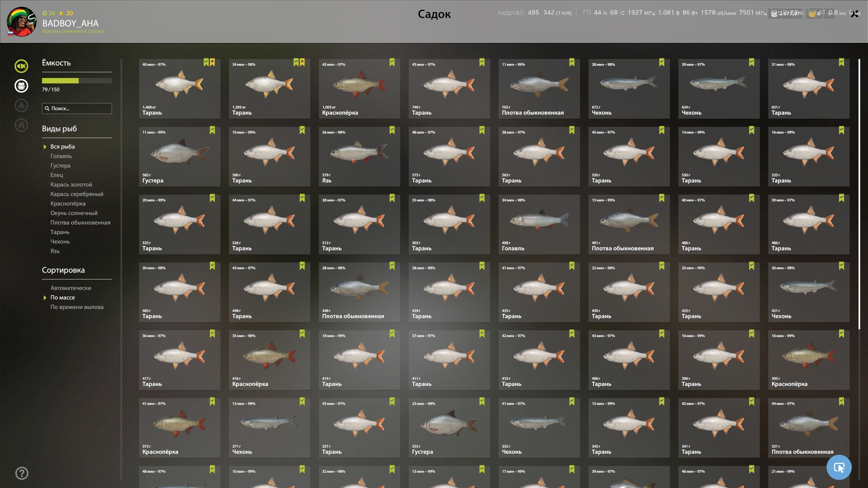Click the magnifier icon in search box

[x=47, y=109]
